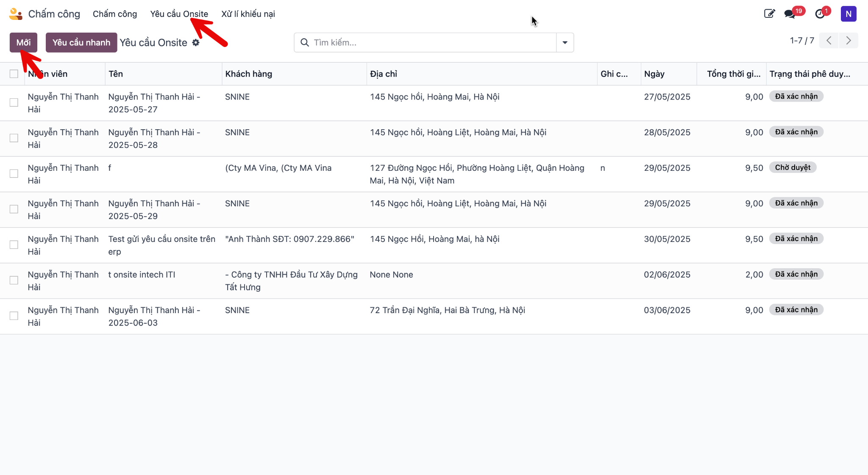Click customer Công ty TNHH Đầu Tư Xây Dựng Tất Hưng
The image size is (868, 475).
291,281
